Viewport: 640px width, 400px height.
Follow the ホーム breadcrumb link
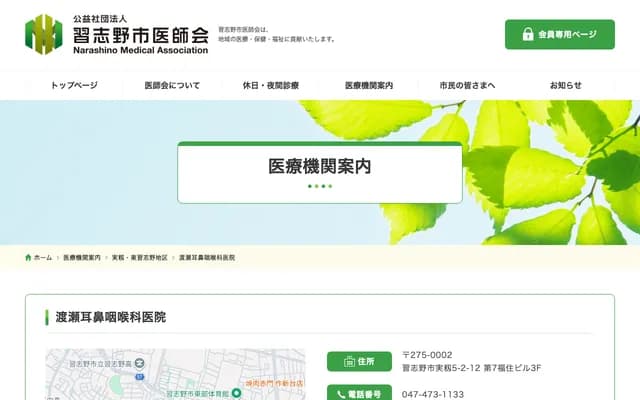[43, 258]
